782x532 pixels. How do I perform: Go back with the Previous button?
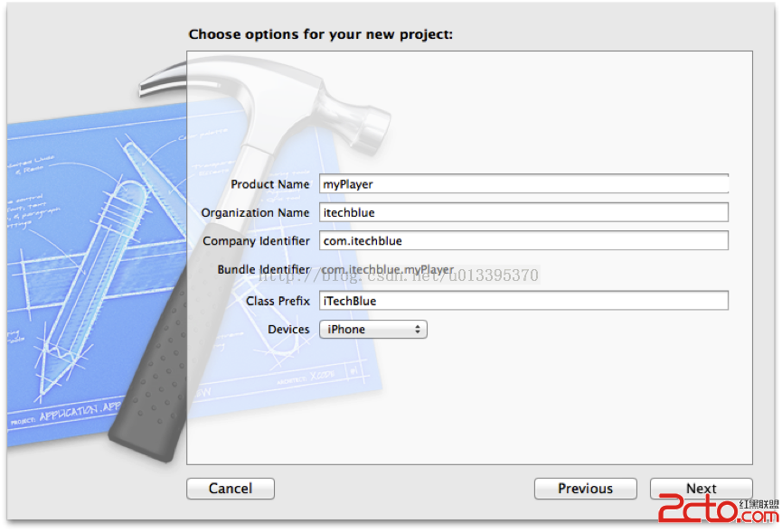pyautogui.click(x=585, y=489)
